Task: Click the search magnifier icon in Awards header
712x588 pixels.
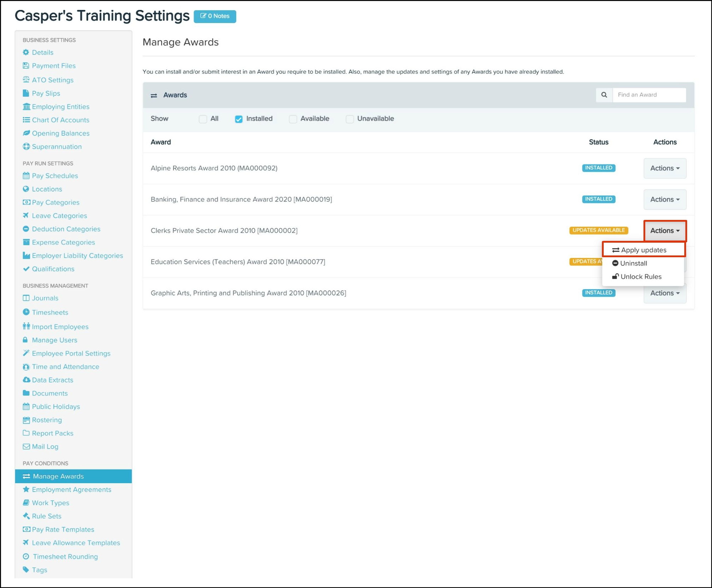Action: coord(604,95)
